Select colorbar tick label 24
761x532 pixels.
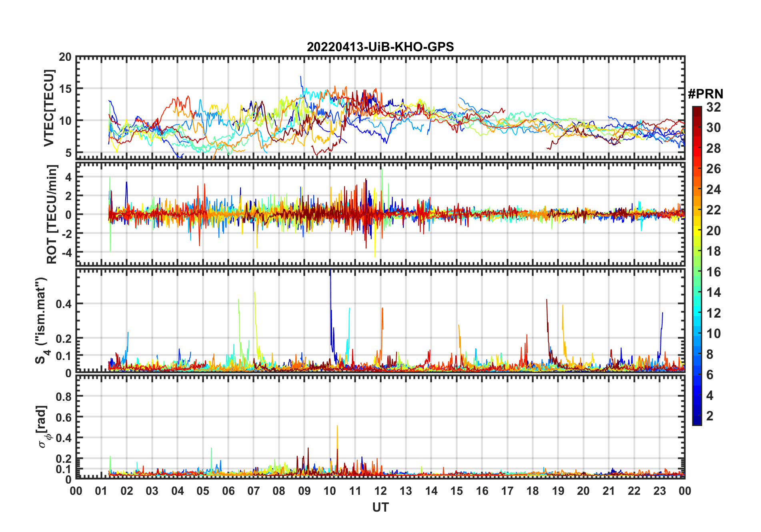713,190
